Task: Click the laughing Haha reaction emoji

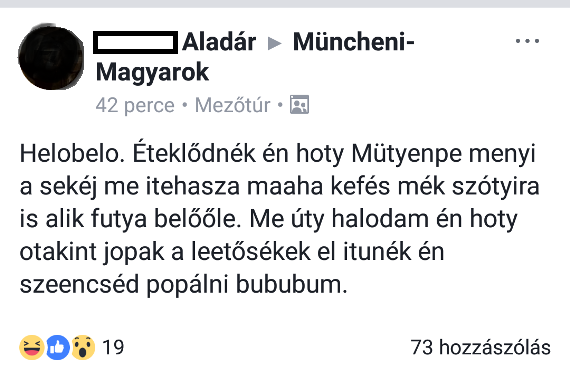Action: [32, 348]
